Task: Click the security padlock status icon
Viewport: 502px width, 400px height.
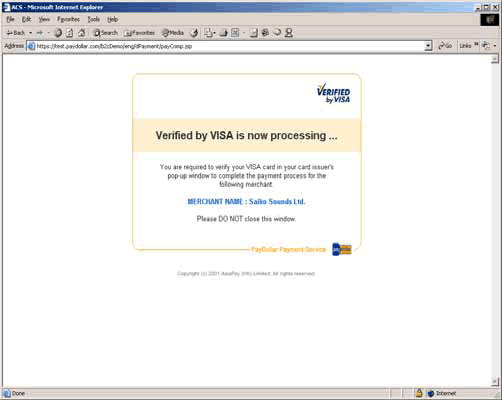Action: click(419, 393)
